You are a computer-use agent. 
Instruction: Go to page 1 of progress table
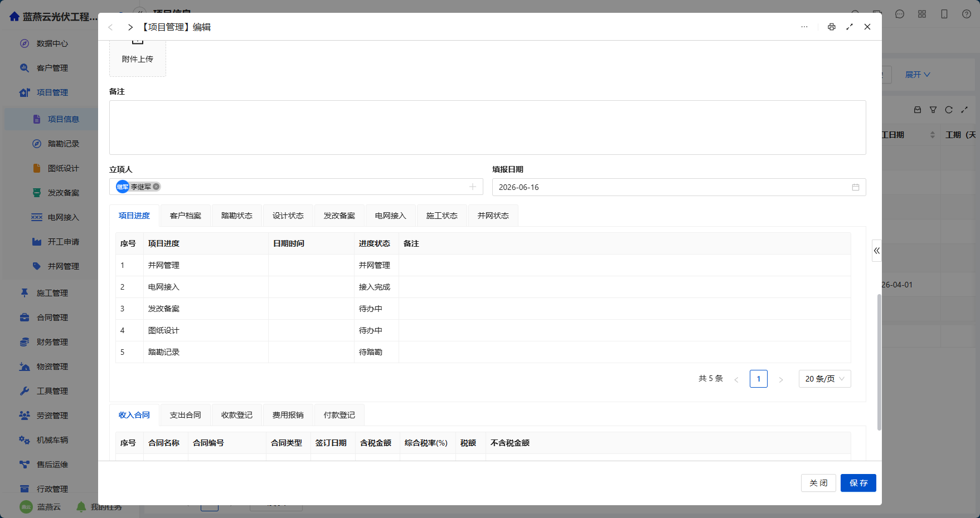click(x=759, y=379)
